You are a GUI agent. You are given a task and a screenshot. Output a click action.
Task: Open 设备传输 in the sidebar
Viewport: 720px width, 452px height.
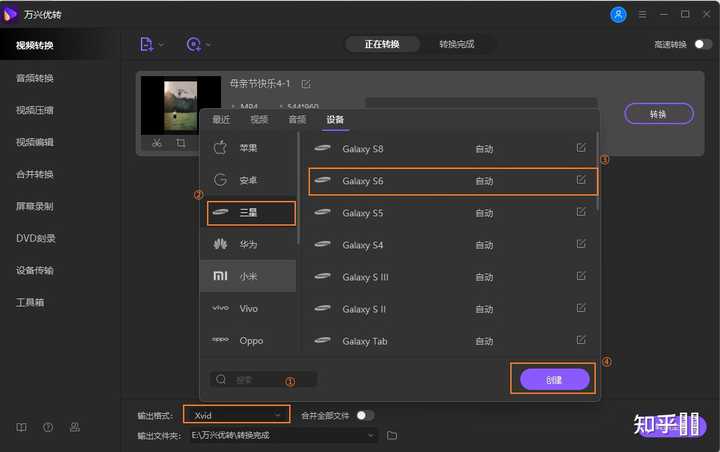tap(35, 271)
